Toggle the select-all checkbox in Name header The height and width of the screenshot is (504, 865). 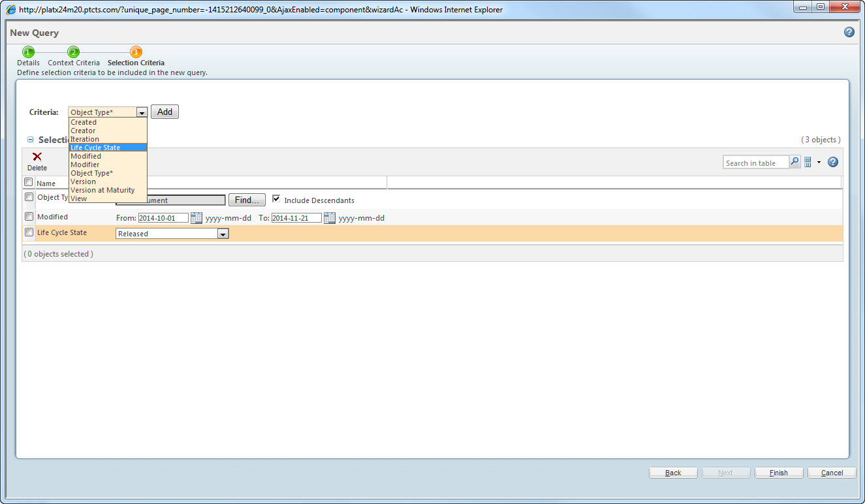click(x=28, y=182)
